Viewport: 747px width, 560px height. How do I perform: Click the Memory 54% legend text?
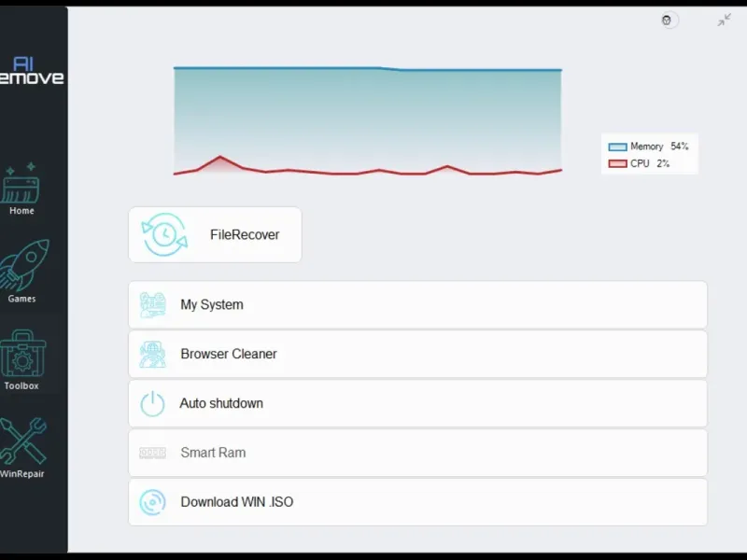click(659, 147)
